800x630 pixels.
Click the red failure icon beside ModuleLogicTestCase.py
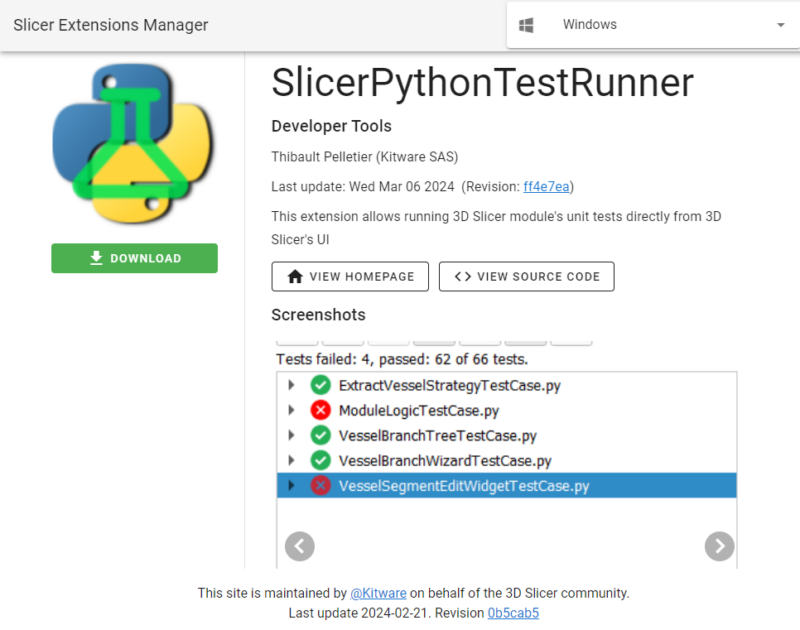(321, 410)
